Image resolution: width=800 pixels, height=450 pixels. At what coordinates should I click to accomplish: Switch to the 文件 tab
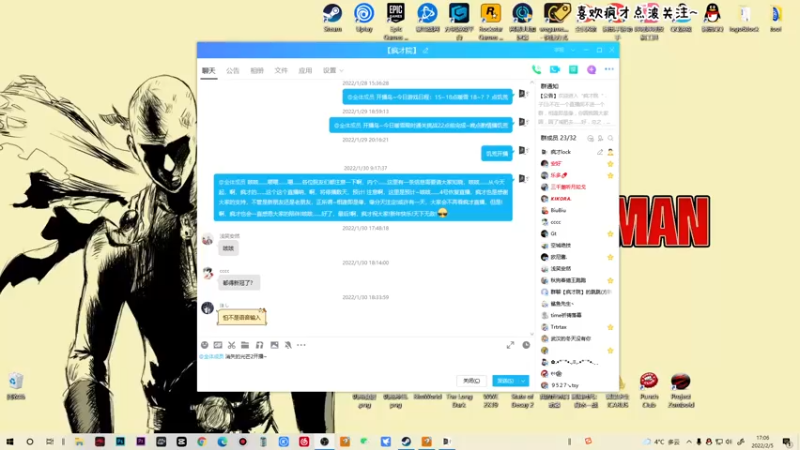(x=281, y=70)
